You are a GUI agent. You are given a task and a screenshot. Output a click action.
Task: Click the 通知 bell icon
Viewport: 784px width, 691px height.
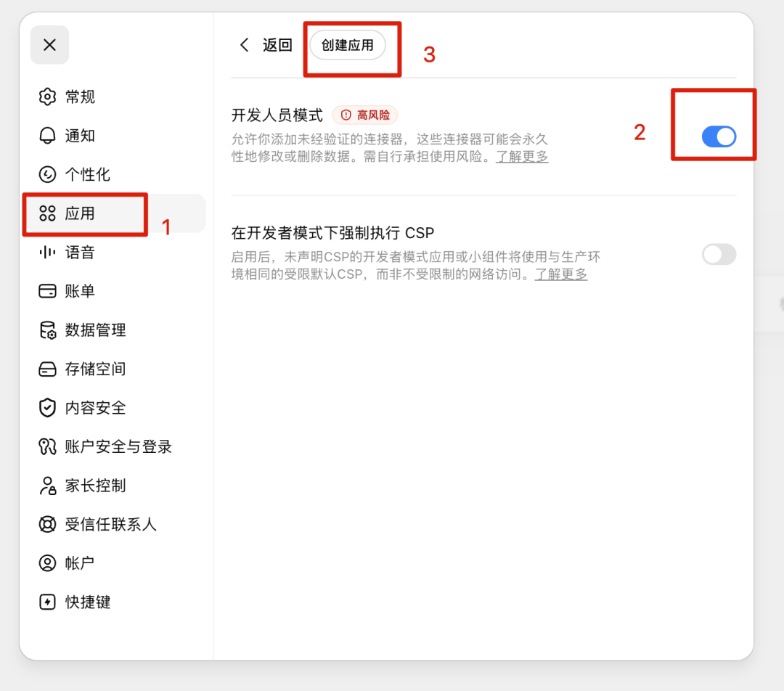pos(47,136)
